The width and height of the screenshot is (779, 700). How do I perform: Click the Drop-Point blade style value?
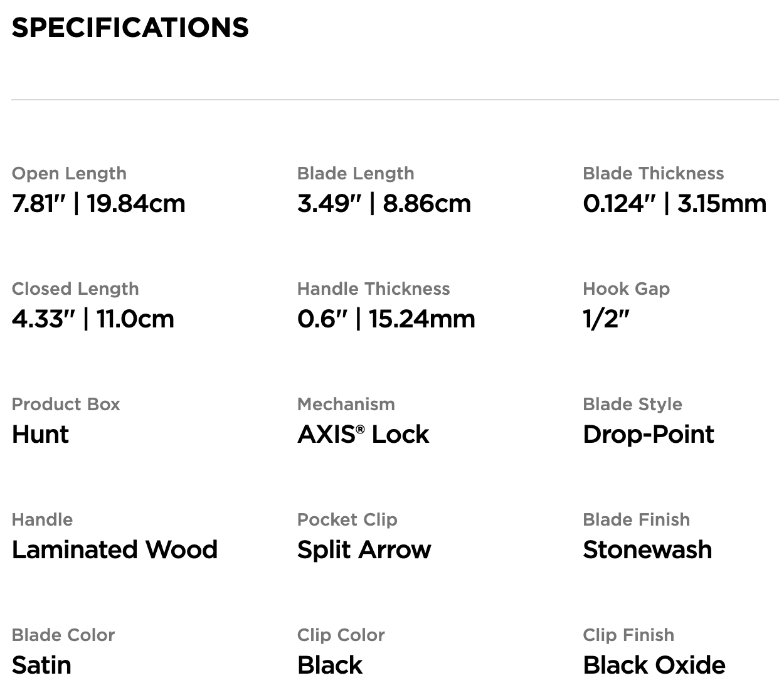(x=649, y=435)
